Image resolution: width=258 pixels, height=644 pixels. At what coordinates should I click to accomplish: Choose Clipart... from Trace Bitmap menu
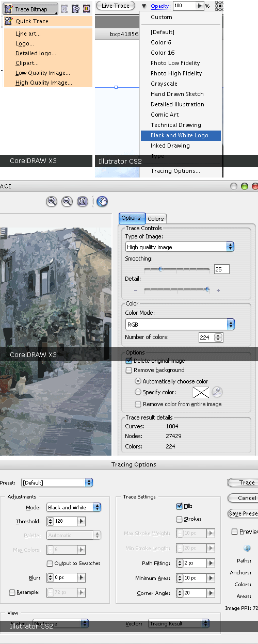[x=27, y=63]
